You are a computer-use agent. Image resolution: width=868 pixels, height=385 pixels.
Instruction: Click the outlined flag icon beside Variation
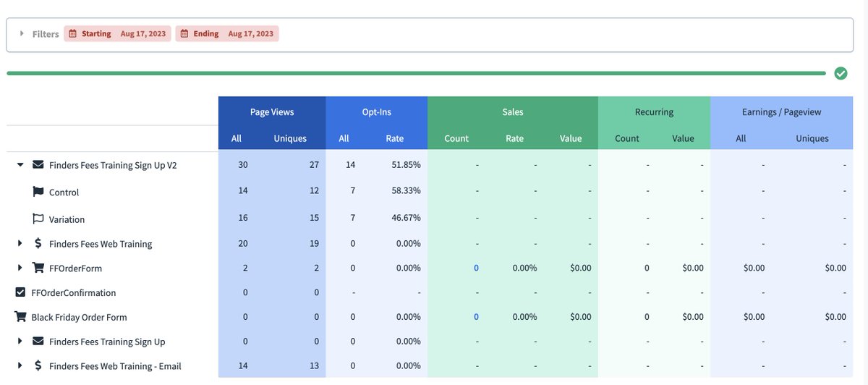click(38, 219)
